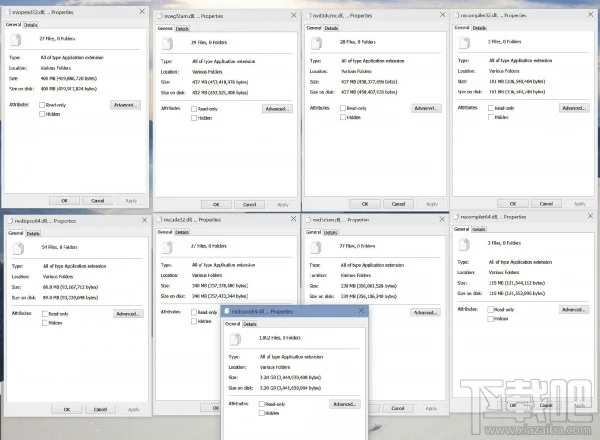Screen dimensions: 600x440
Task: Toggle Read-only in the nvcompiler64.dll dialog
Action: pyautogui.click(x=490, y=312)
